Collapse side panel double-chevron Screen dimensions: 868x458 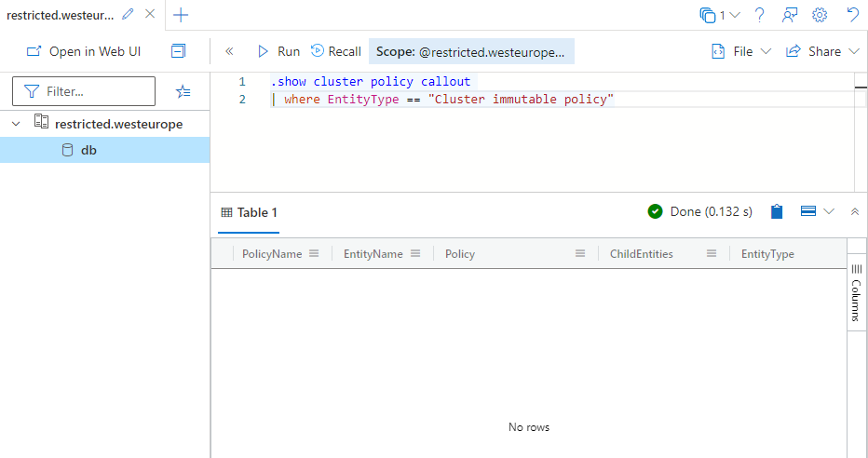[x=229, y=51]
